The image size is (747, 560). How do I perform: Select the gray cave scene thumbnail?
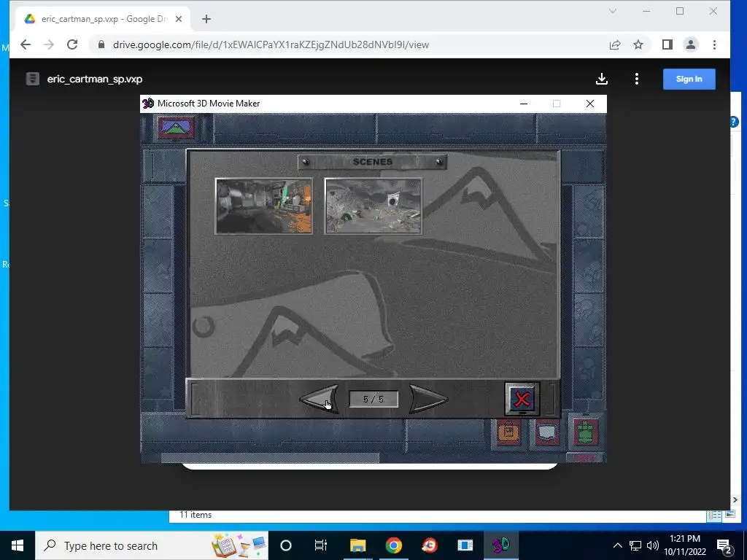(x=373, y=206)
